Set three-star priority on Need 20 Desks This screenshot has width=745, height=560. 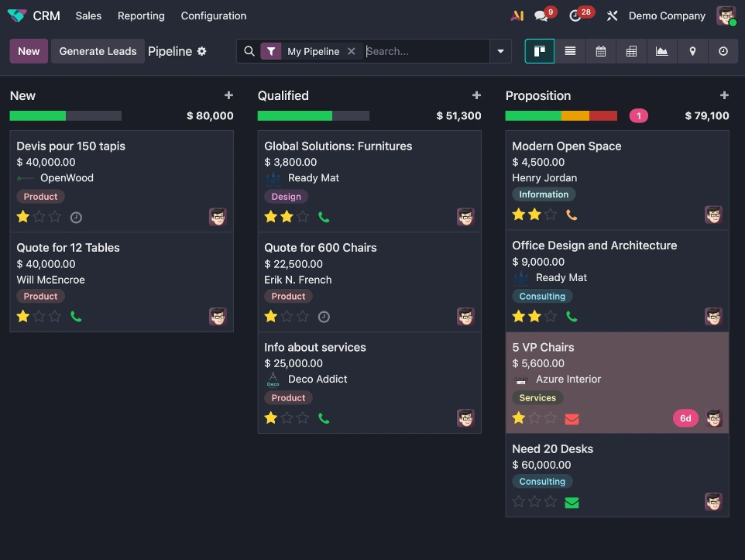click(x=551, y=502)
